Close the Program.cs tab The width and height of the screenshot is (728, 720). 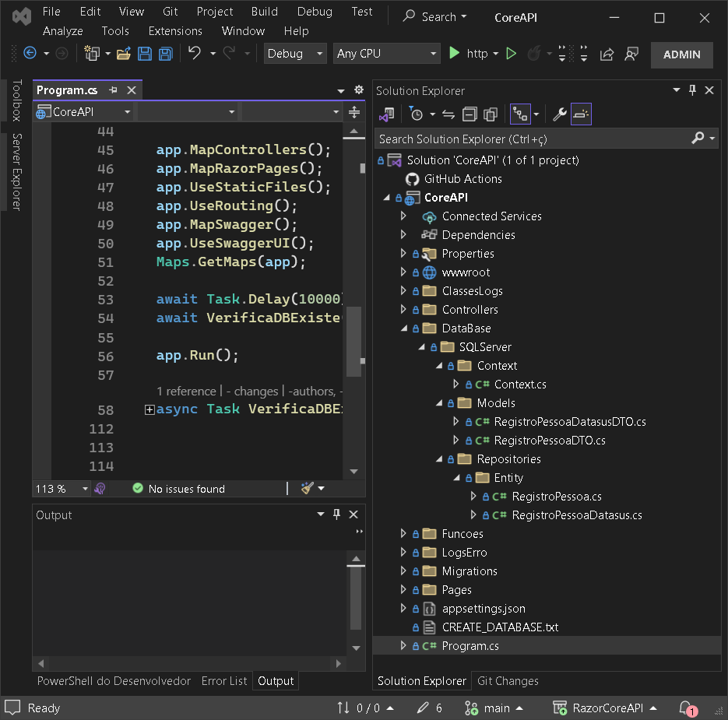132,90
